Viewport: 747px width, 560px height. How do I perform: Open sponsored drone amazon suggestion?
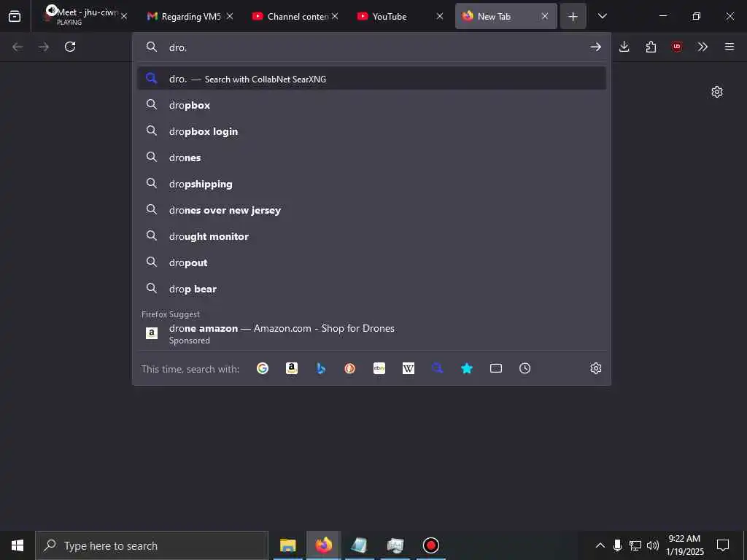click(x=371, y=334)
